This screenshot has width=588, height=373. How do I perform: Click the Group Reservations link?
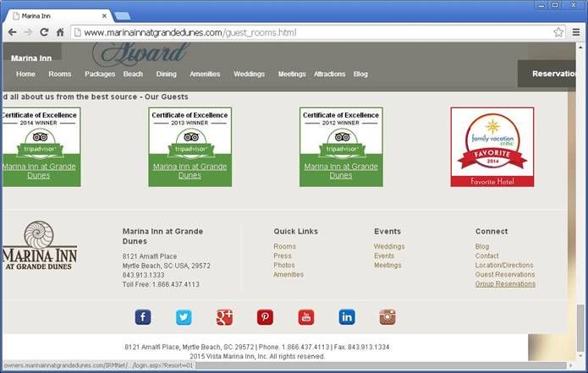tap(505, 284)
